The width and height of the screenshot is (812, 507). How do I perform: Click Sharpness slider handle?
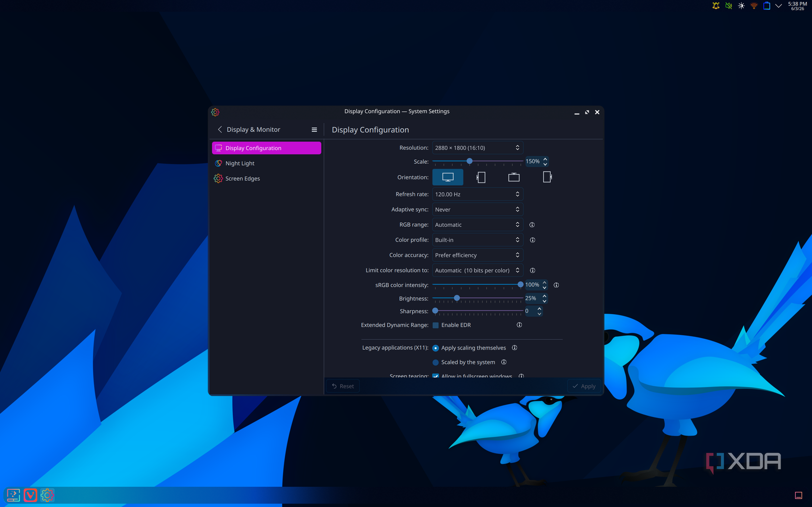click(435, 311)
